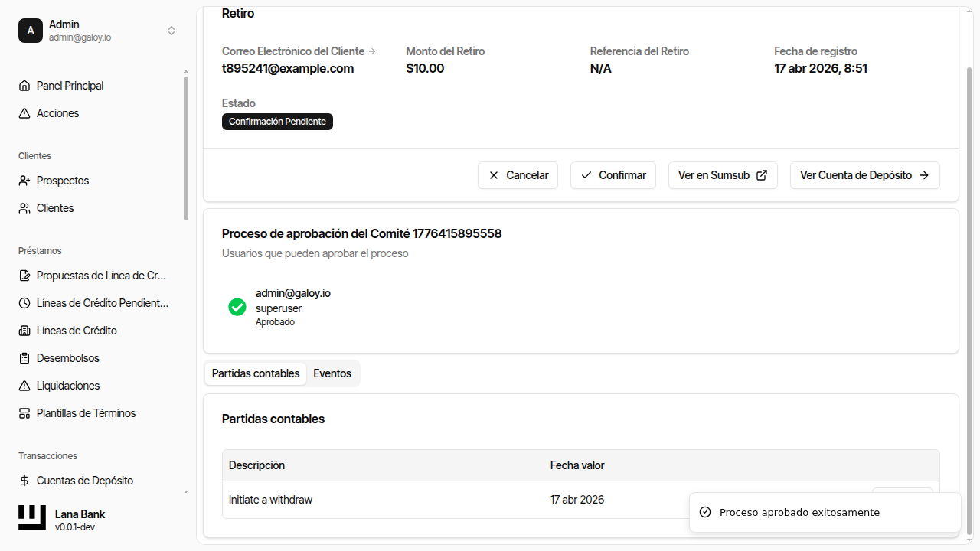
Task: Click the Prospectos user-plus icon
Action: click(x=24, y=181)
